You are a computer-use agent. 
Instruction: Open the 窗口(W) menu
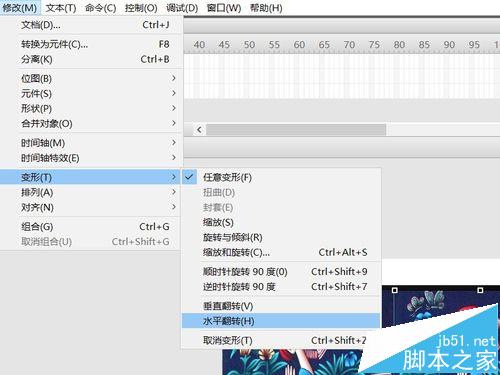224,8
